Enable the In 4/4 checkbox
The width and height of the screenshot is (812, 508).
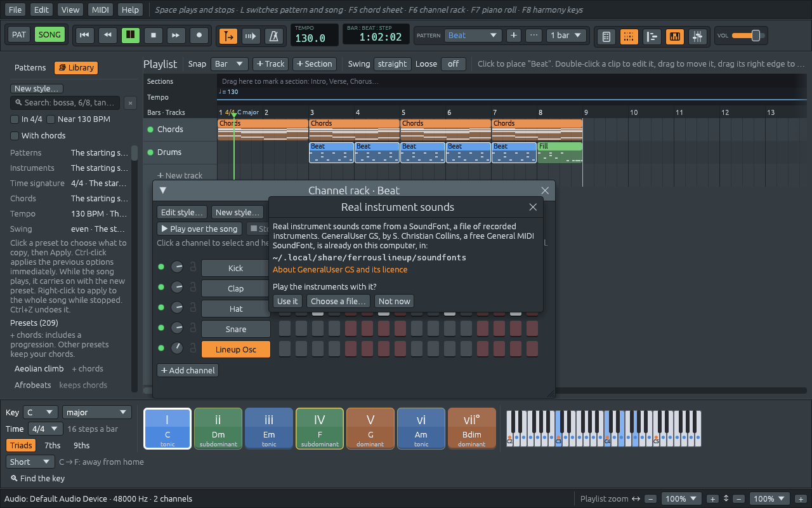pyautogui.click(x=15, y=119)
